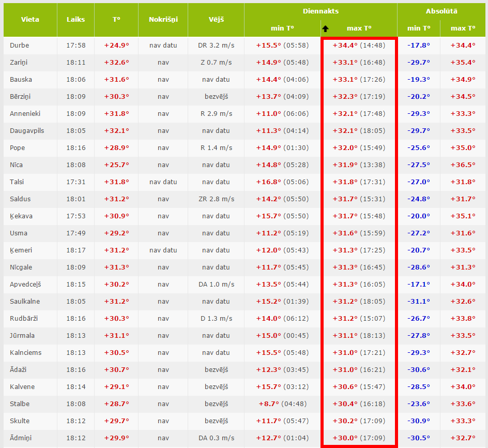Viewport: 488px width, 448px height.
Task: Select the Stalbe station name
Action: point(20,404)
